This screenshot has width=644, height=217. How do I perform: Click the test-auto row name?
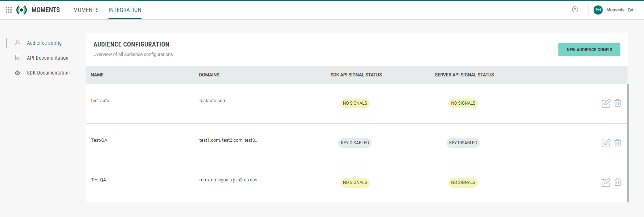pyautogui.click(x=100, y=101)
